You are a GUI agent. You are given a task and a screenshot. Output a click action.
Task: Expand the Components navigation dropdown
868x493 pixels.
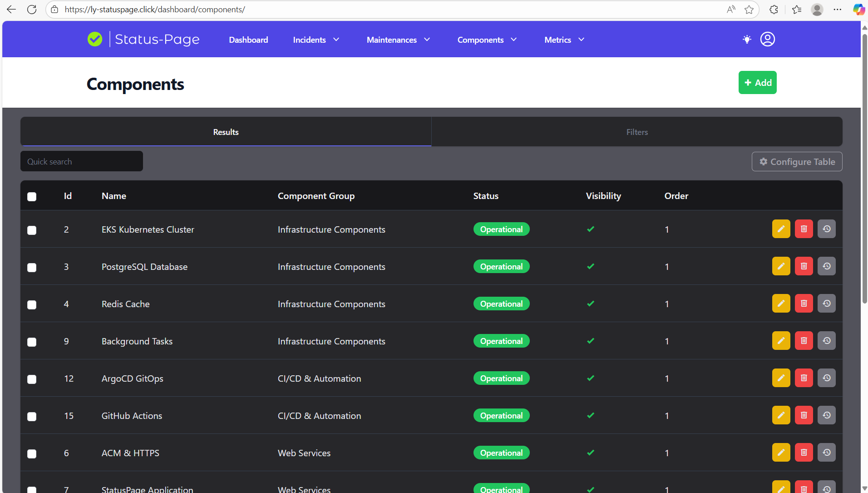(x=486, y=40)
